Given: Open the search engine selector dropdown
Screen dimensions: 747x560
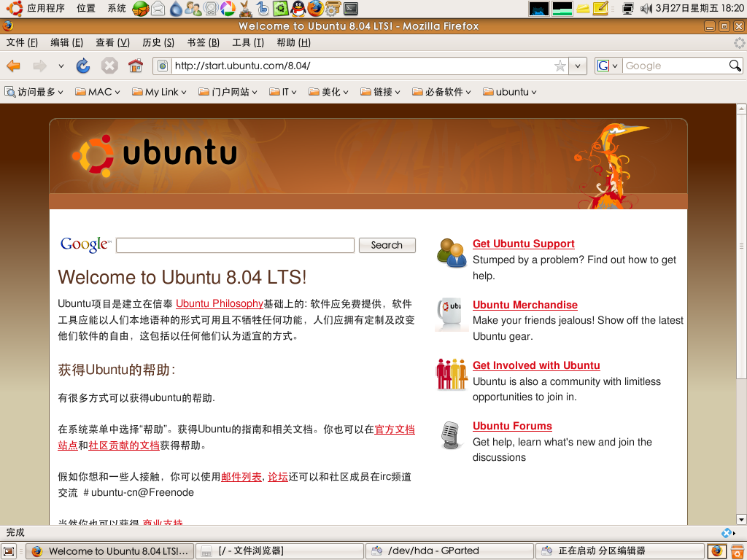Looking at the screenshot, I should 608,65.
